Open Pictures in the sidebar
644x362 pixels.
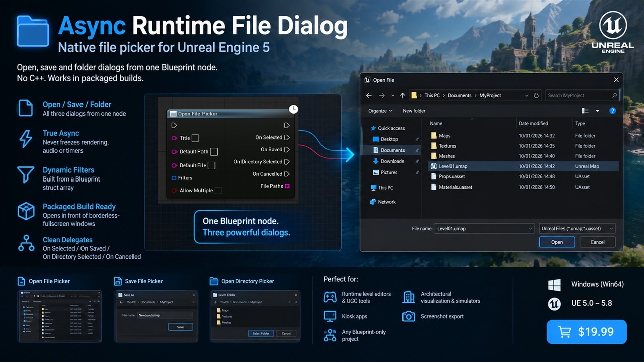coord(385,172)
